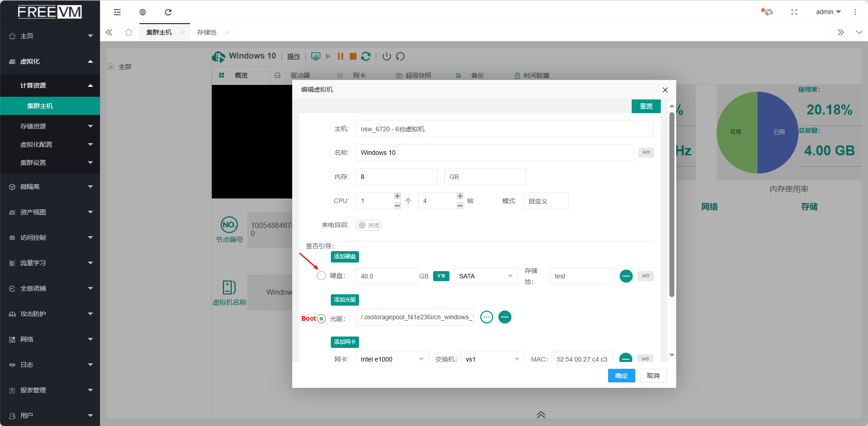Click the 确定 confirm button
Screen dimensions: 868x426
[621, 376]
